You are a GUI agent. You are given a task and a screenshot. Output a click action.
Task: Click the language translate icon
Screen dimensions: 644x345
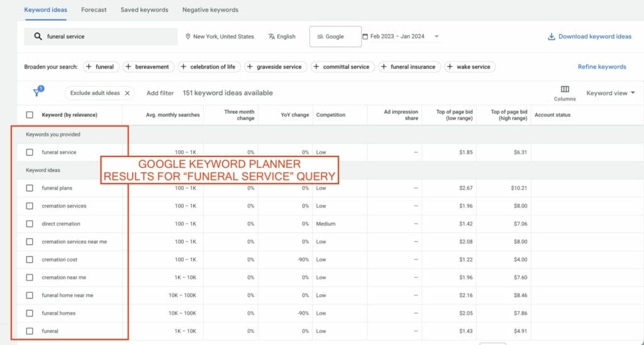click(x=272, y=36)
